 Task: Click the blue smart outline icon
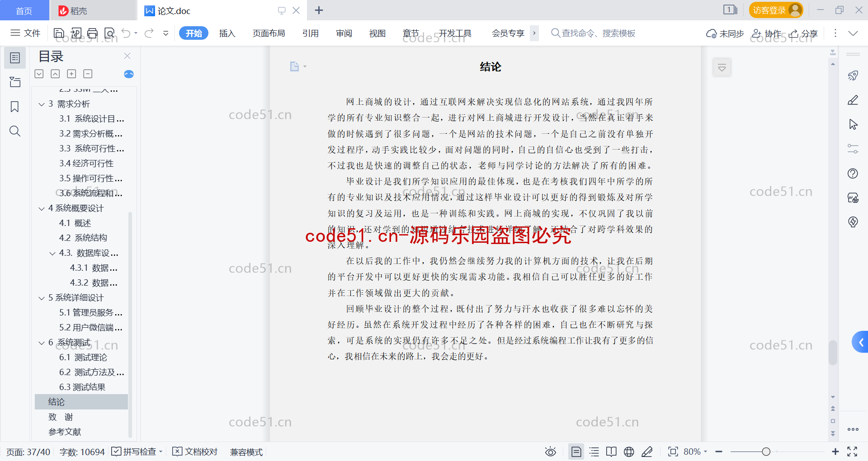pyautogui.click(x=129, y=74)
